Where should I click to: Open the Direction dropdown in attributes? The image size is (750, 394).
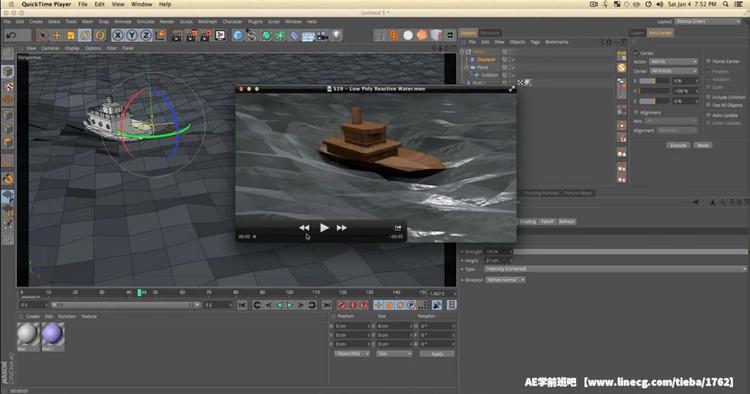click(x=505, y=280)
